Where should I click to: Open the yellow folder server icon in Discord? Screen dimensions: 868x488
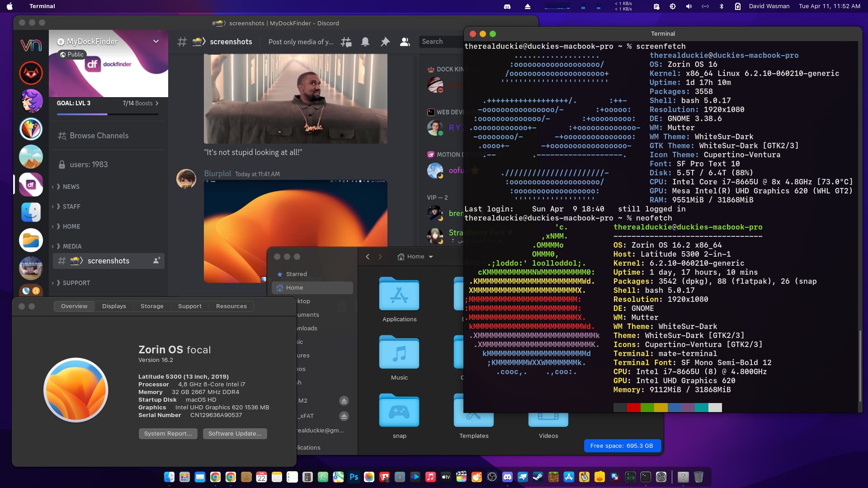31,240
